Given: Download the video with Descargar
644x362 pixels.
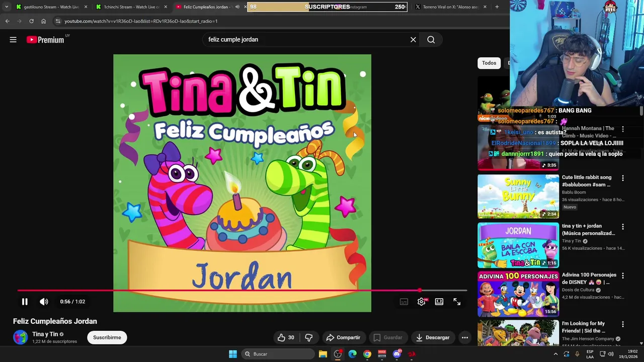Looking at the screenshot, I should [433, 337].
